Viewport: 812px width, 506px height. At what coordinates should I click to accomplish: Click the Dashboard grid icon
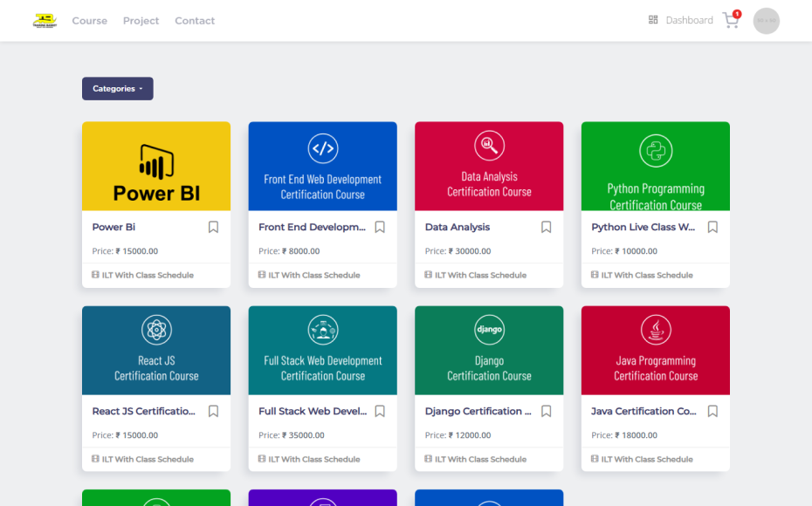tap(653, 20)
